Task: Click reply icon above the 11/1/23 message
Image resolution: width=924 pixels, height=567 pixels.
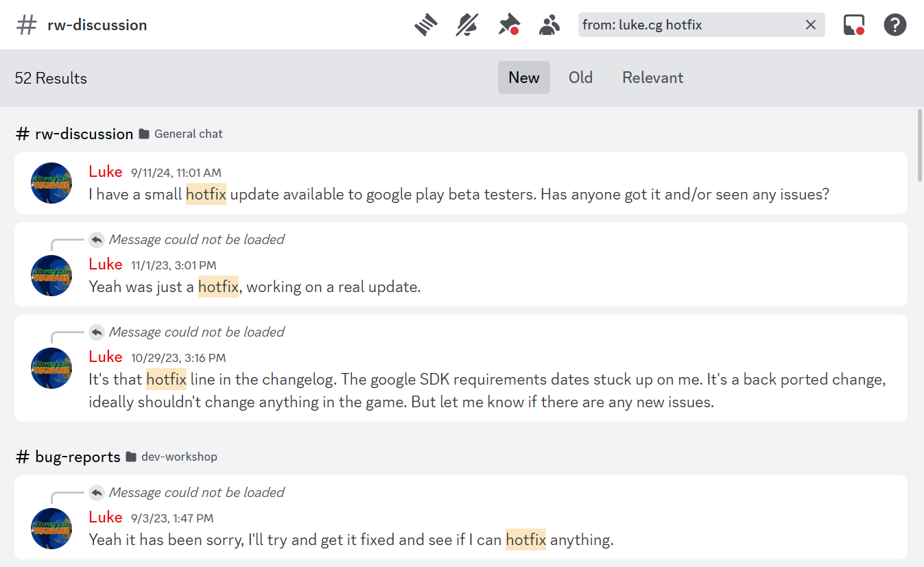Action: [x=97, y=239]
